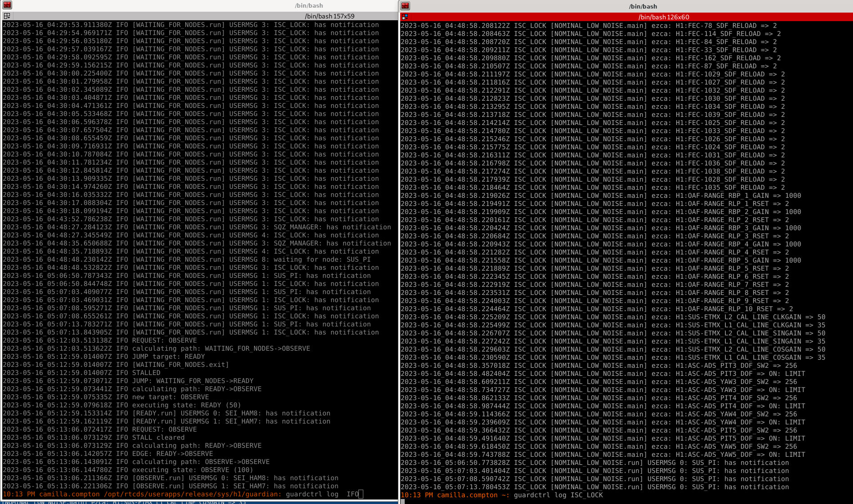Click the left window's /bin/bash title bar

(309, 5)
